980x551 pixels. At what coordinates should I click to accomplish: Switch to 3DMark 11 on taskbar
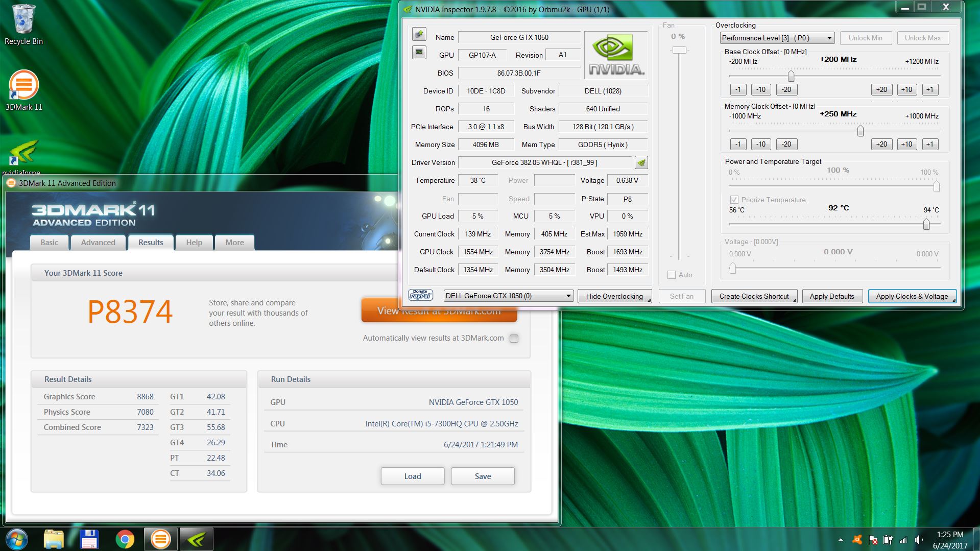point(161,539)
